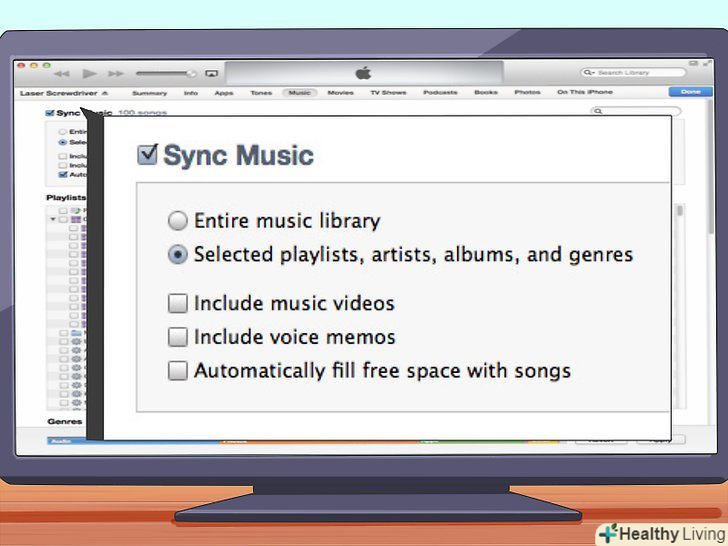Adjust the volume slider in the toolbar
Screen dimensions: 728x546
pos(166,73)
